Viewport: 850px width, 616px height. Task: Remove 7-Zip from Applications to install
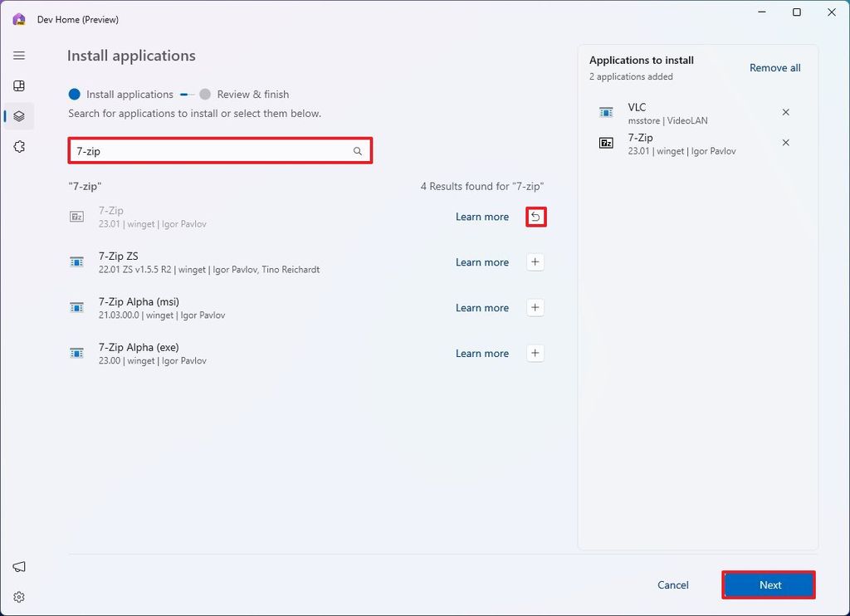point(785,142)
